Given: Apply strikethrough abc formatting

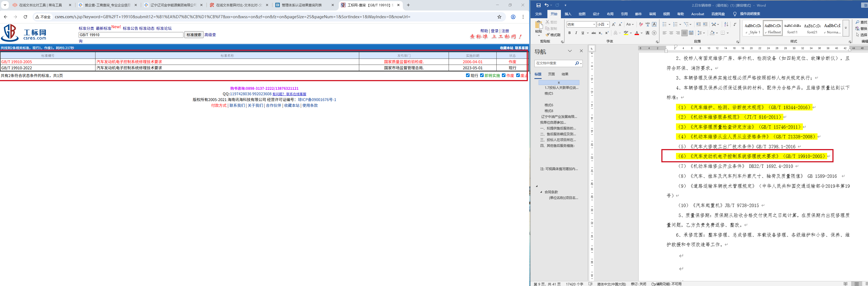Looking at the screenshot, I should (x=594, y=33).
